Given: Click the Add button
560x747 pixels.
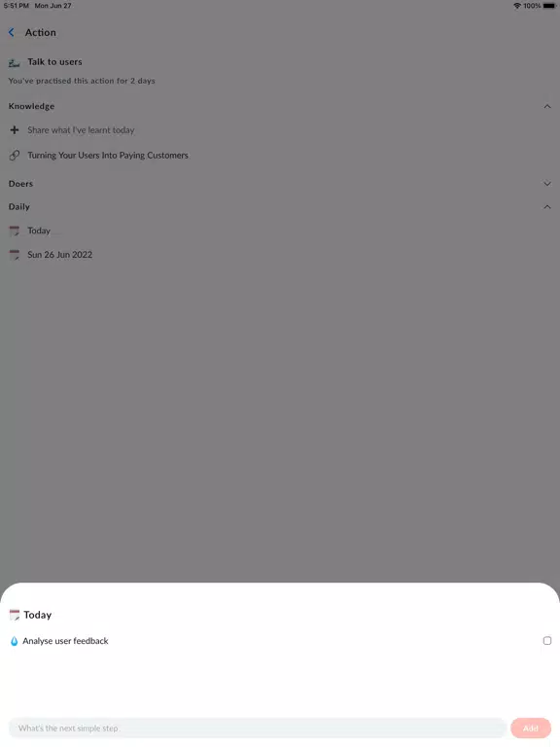Looking at the screenshot, I should 531,728.
